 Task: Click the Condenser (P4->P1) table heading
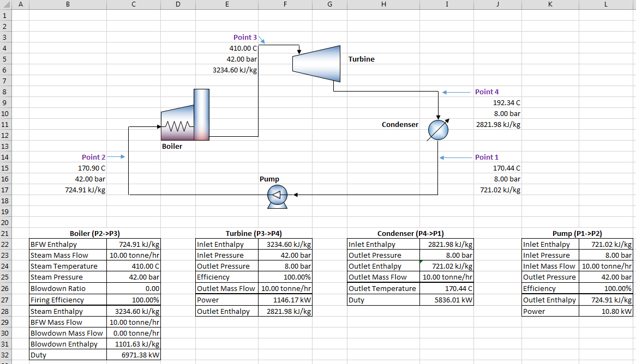tap(411, 233)
